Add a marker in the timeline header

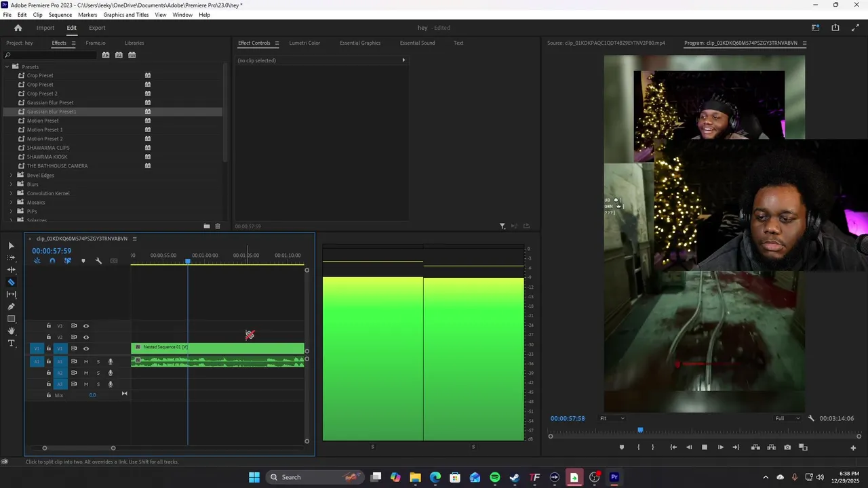(83, 261)
